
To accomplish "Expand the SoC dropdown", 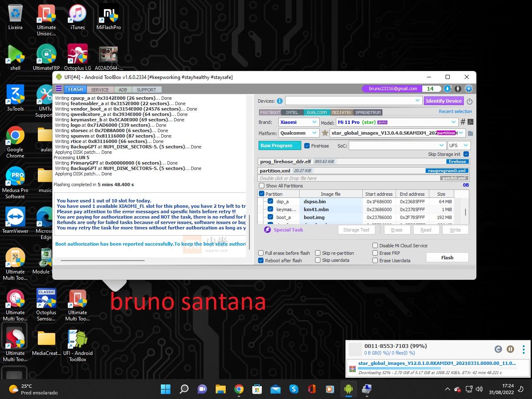I will point(441,145).
